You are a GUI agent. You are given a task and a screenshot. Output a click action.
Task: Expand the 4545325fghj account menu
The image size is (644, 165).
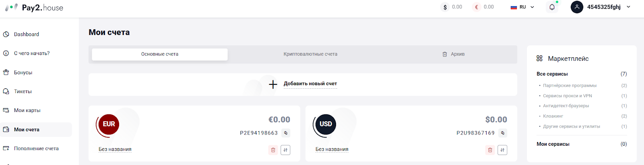pyautogui.click(x=628, y=7)
